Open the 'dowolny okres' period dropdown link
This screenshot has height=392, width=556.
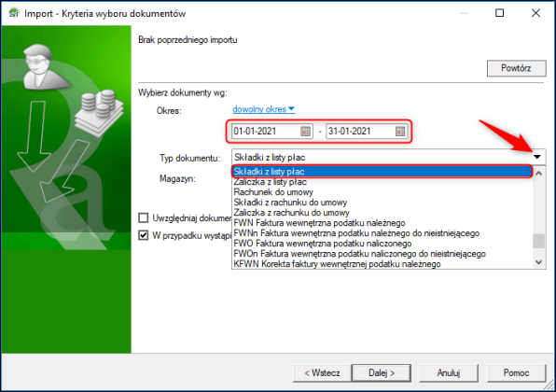(x=263, y=109)
